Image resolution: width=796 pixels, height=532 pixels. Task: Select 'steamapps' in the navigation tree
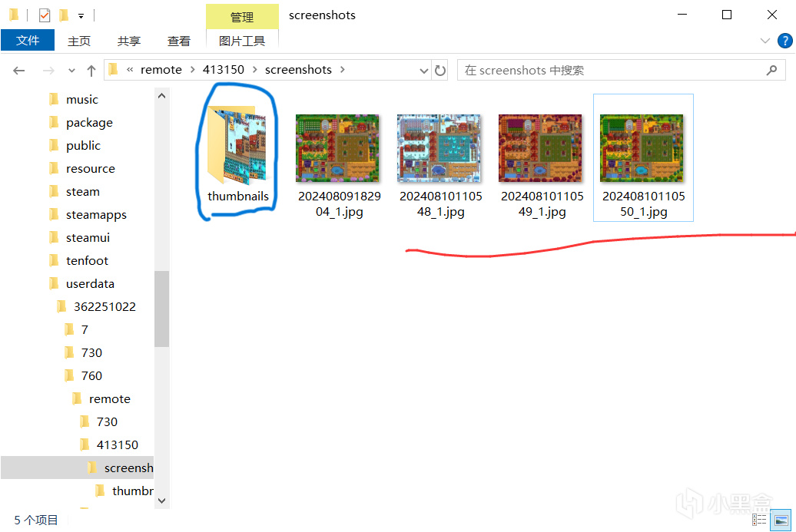coord(96,214)
